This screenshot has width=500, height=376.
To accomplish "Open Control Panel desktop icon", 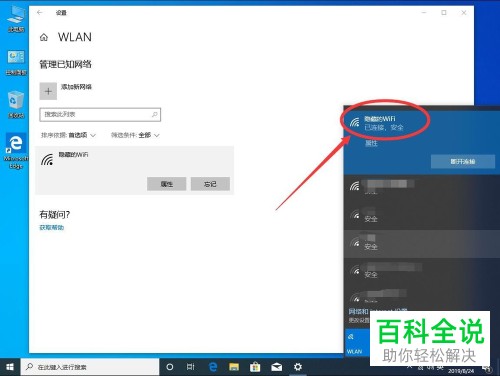I will click(16, 63).
